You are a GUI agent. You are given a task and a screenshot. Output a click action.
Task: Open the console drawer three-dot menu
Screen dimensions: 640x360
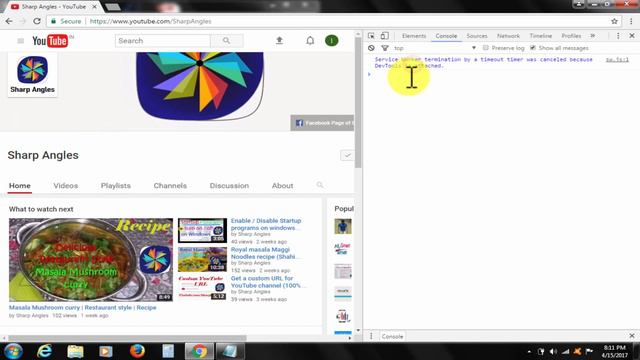(x=371, y=336)
